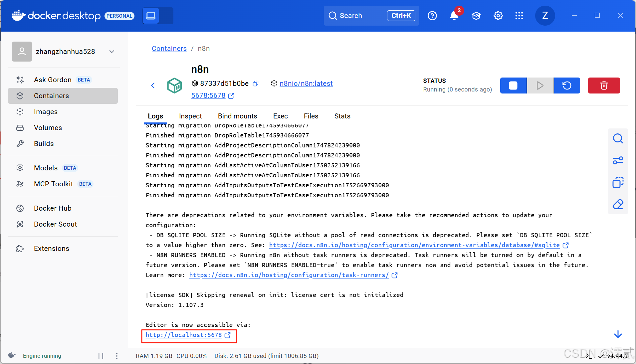Screen dimensions: 636x364
Task: Restart the n8n container
Action: [567, 86]
